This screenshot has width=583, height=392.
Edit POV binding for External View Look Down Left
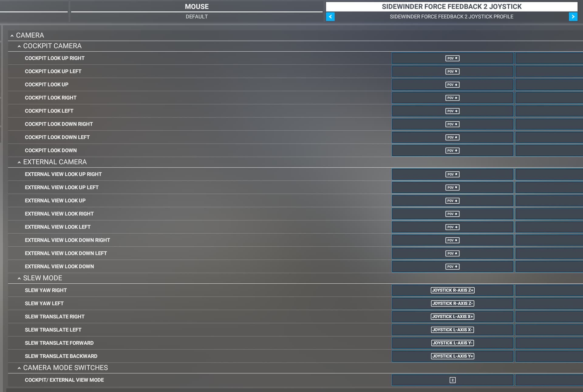click(452, 253)
